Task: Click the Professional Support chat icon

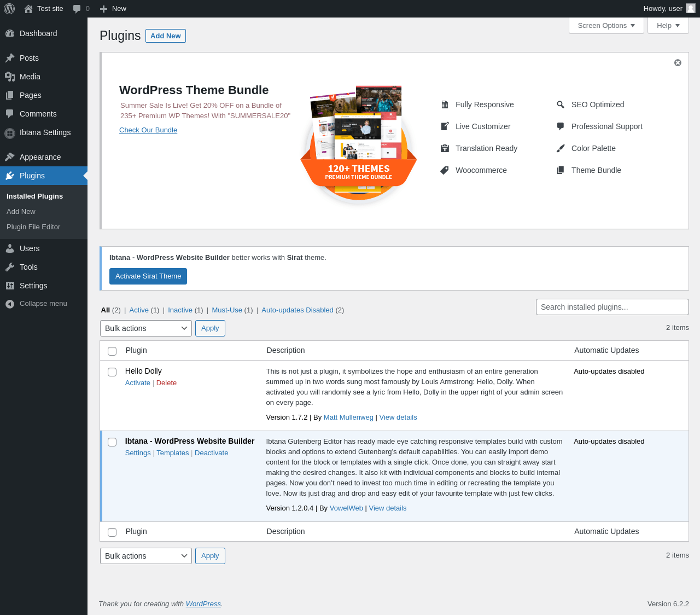Action: pos(561,126)
